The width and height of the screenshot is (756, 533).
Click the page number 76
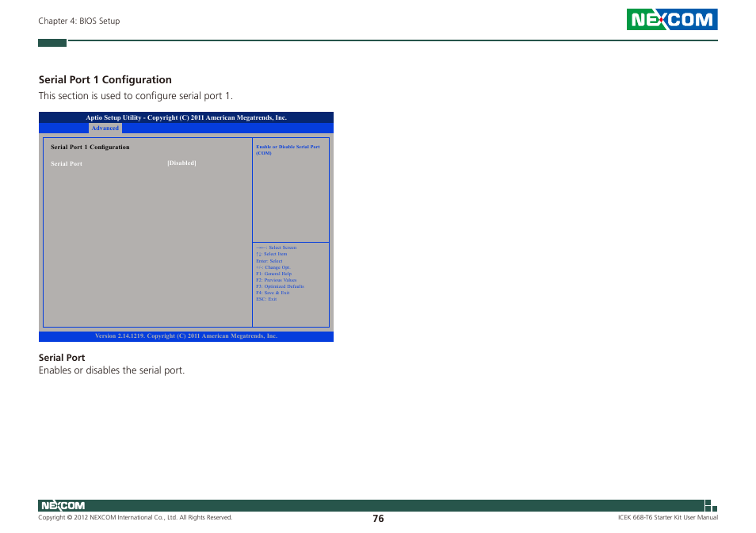point(378,519)
